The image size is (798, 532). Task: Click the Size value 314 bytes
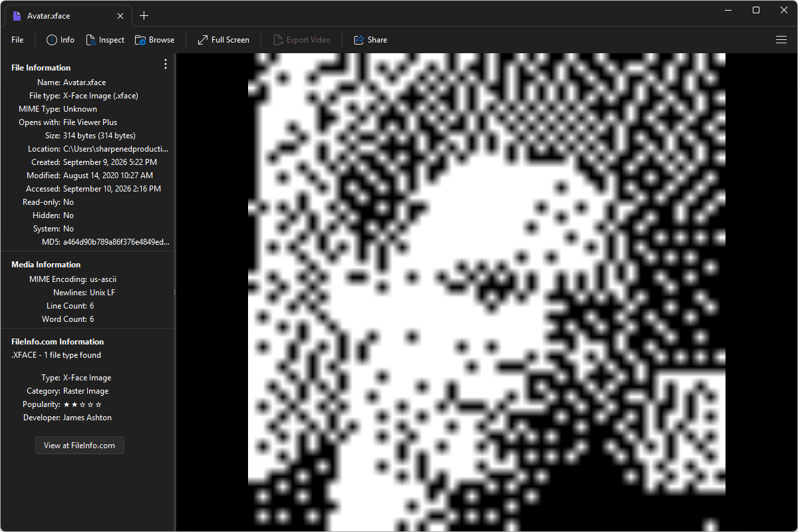coord(100,136)
